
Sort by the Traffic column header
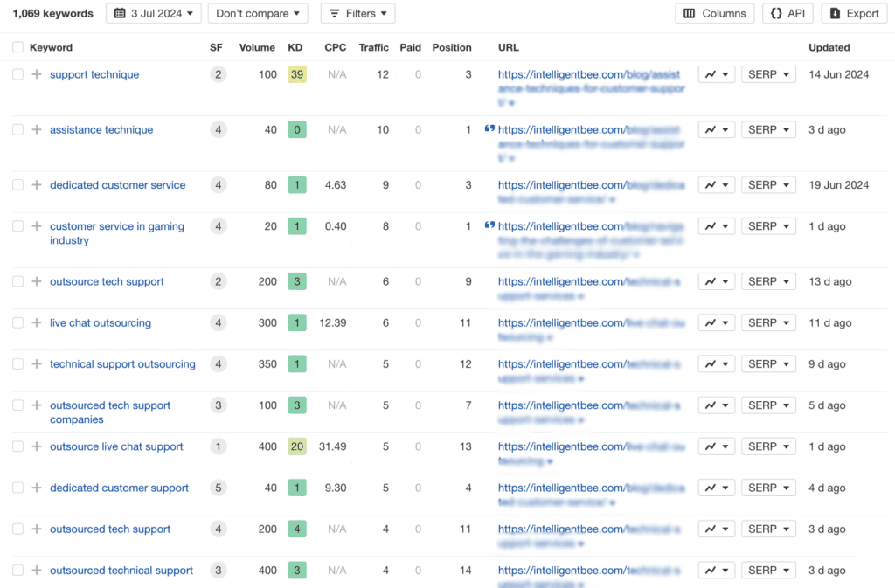pyautogui.click(x=373, y=47)
